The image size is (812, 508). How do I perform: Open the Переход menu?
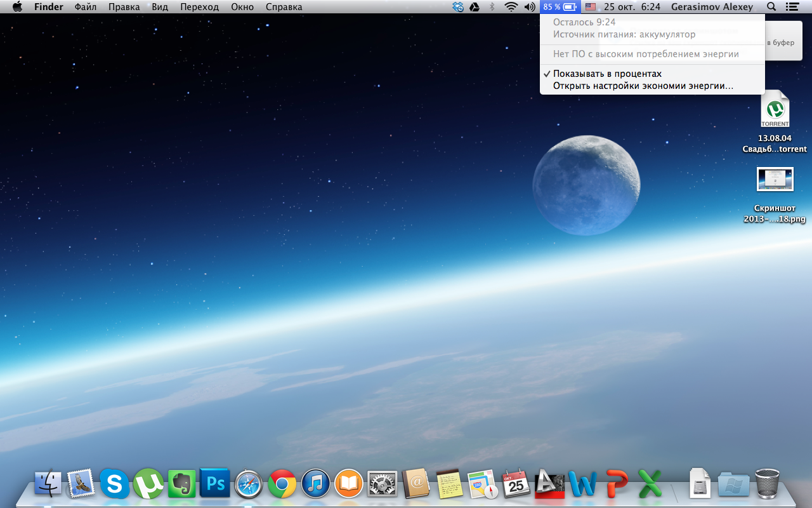pos(199,7)
